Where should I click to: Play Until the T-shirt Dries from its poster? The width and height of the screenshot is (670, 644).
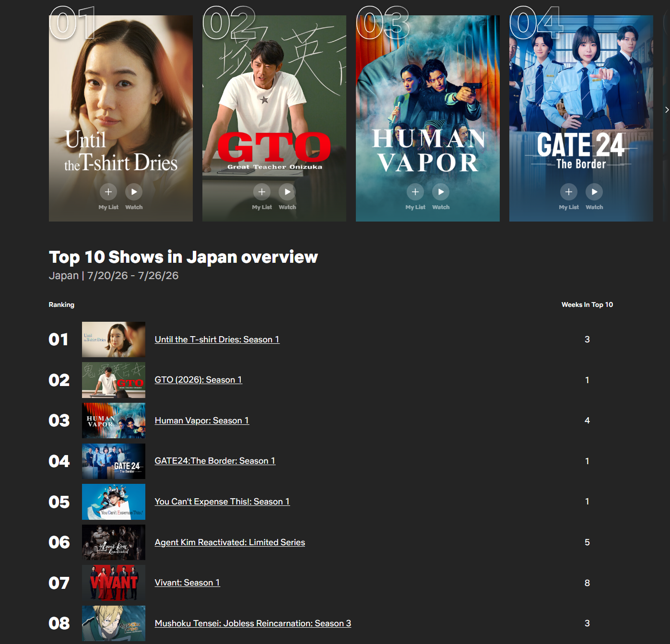[134, 192]
